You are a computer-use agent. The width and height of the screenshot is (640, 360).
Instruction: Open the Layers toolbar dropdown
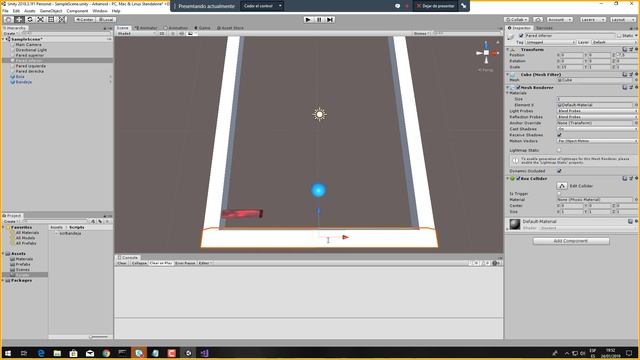593,20
